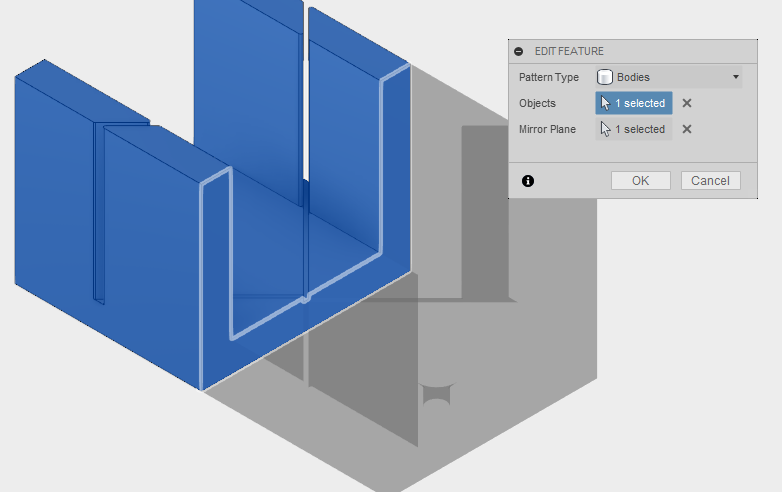Click the Pattern Type label
Viewport: 782px width, 492px height.
click(549, 77)
